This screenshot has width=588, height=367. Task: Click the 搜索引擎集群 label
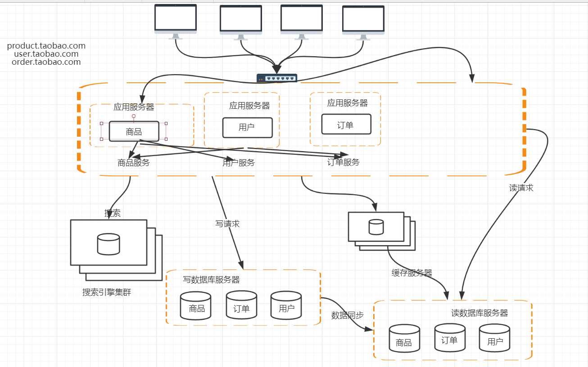click(x=107, y=292)
